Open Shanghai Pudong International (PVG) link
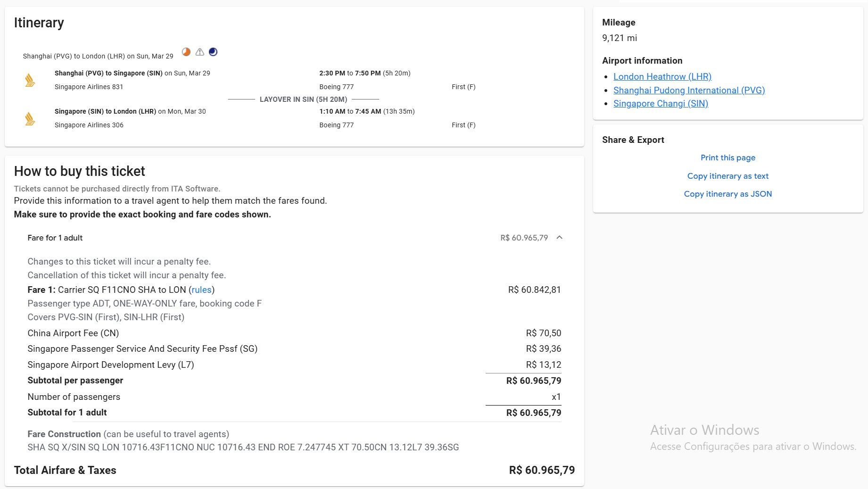Viewport: 868px width, 489px height. [689, 90]
